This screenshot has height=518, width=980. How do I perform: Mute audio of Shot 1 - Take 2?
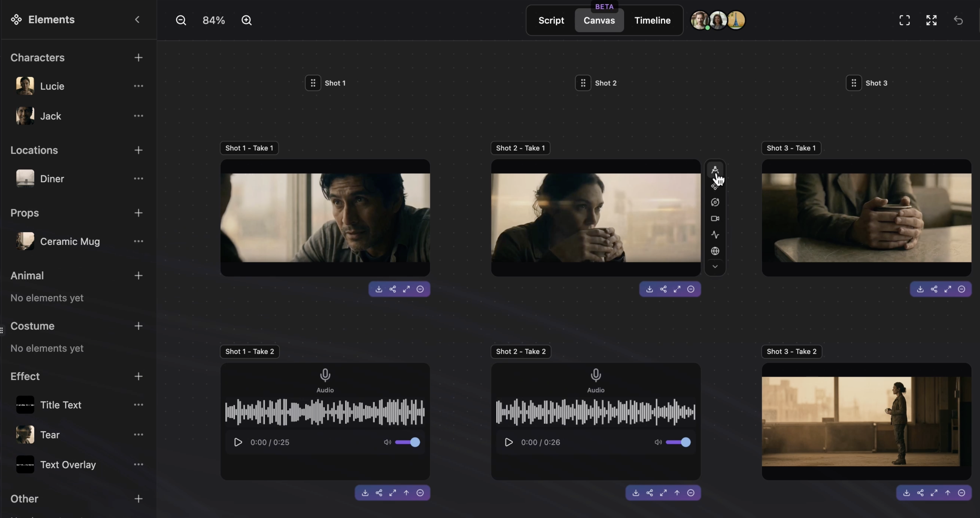pyautogui.click(x=387, y=442)
